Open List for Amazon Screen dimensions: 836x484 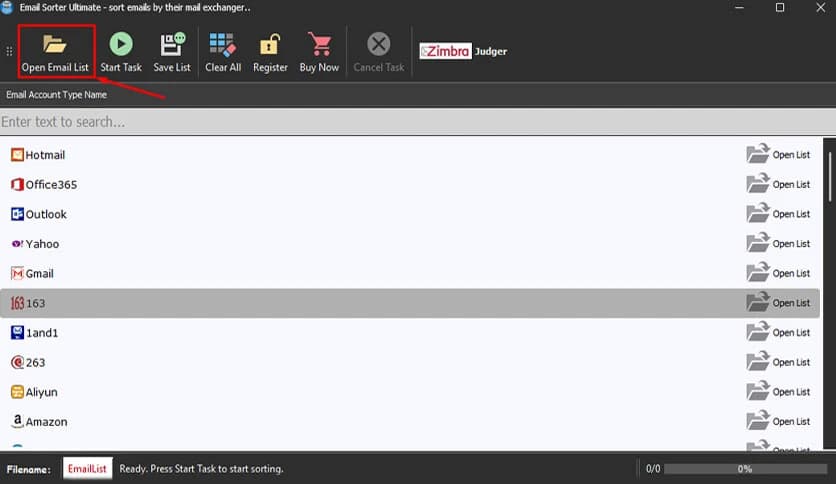pos(778,421)
